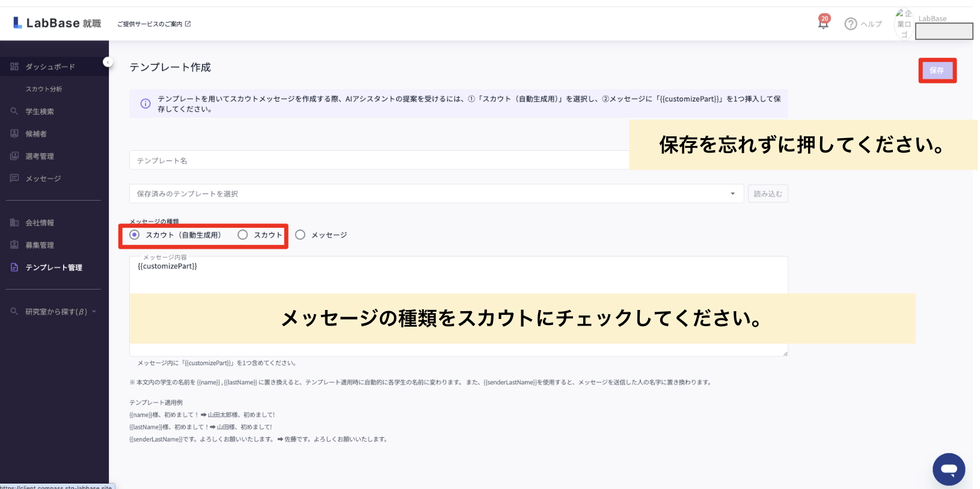The width and height of the screenshot is (980, 489).
Task: Click the テンプレート管理 document icon
Action: [x=14, y=267]
